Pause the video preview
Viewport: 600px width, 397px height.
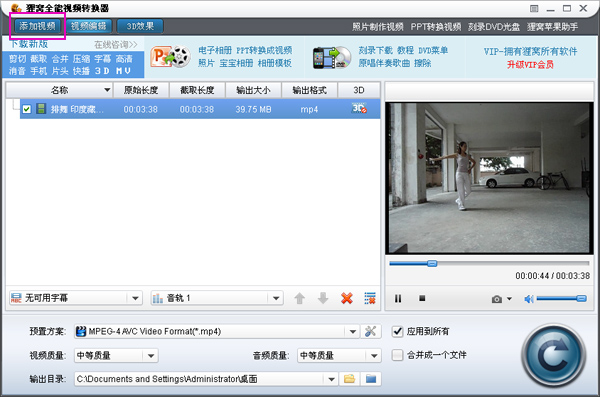pyautogui.click(x=398, y=298)
